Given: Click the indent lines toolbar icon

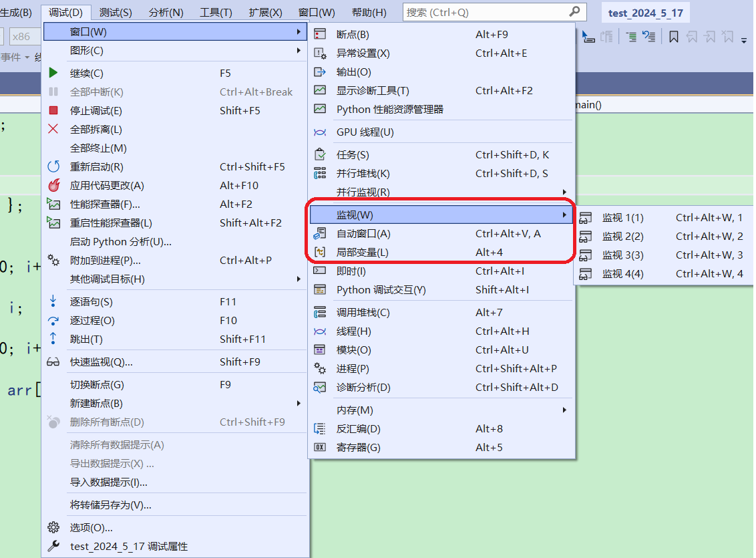Looking at the screenshot, I should pos(630,37).
